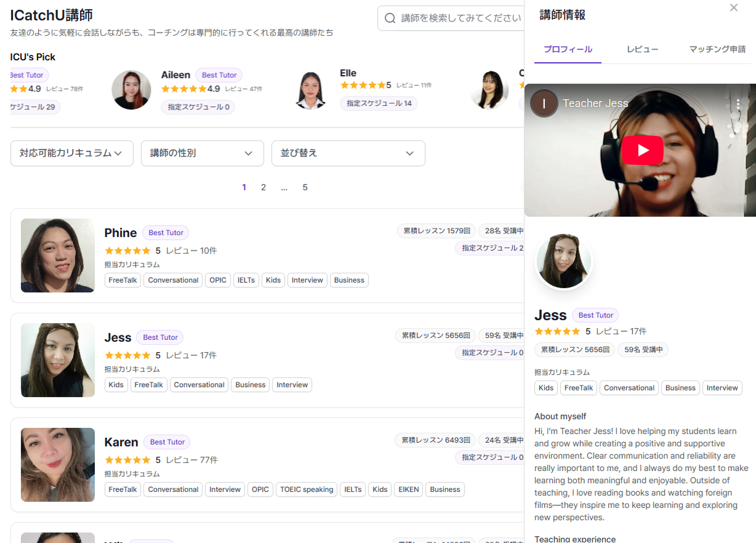The width and height of the screenshot is (756, 543).
Task: Click star rating in Jess info panel
Action: 557,331
